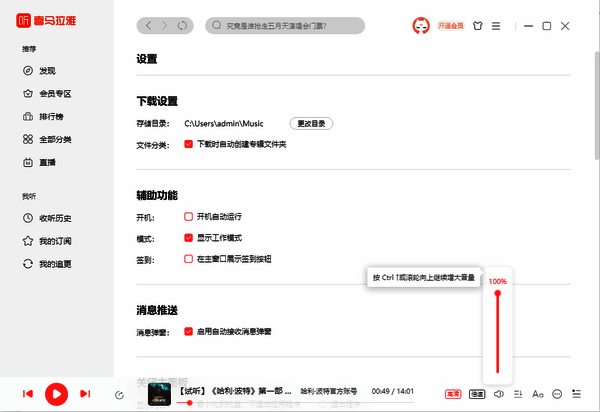Click the search magnifier icon
The height and width of the screenshot is (412, 600).
[217, 25]
